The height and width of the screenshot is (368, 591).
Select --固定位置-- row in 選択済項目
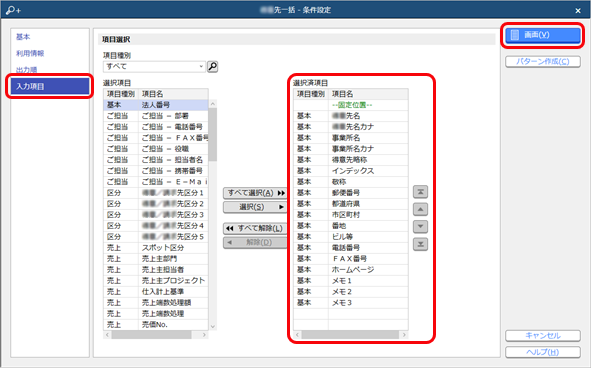pos(351,105)
